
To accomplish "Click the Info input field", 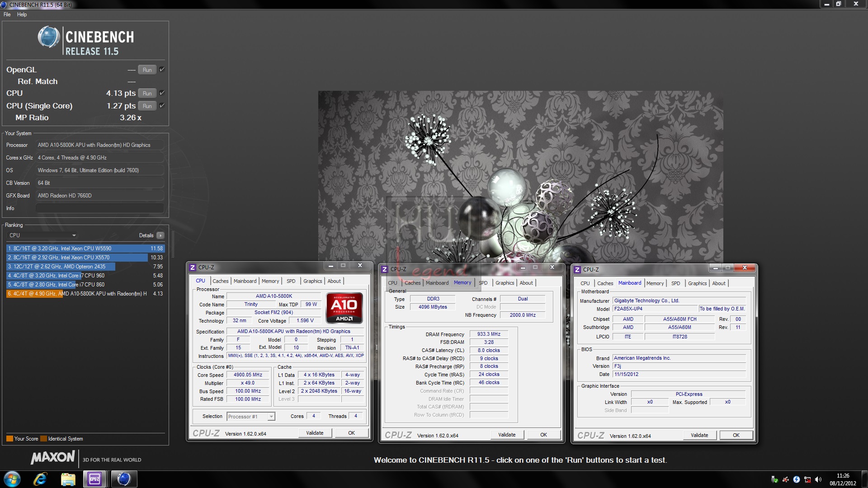I will (99, 208).
